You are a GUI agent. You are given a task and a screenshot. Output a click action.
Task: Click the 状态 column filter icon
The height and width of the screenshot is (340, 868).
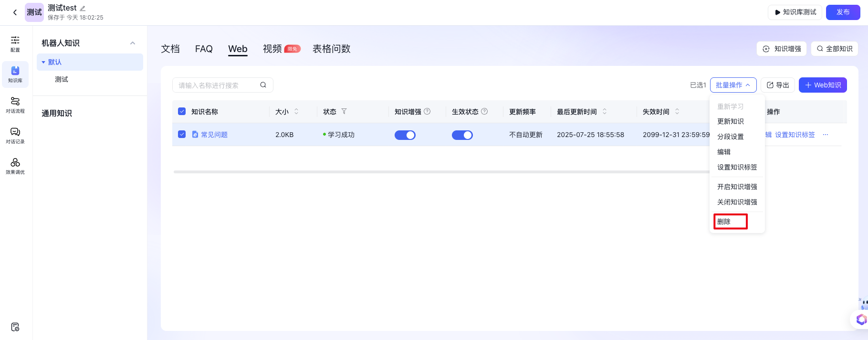344,111
